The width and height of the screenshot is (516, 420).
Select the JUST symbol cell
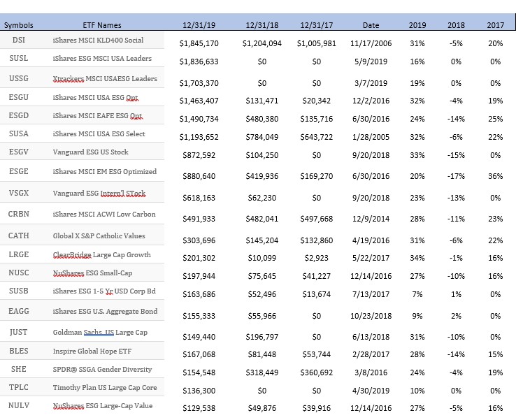pyautogui.click(x=19, y=332)
